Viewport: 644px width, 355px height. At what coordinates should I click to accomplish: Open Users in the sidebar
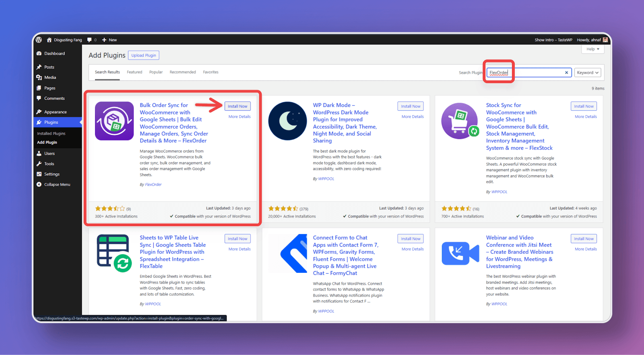[x=50, y=154]
